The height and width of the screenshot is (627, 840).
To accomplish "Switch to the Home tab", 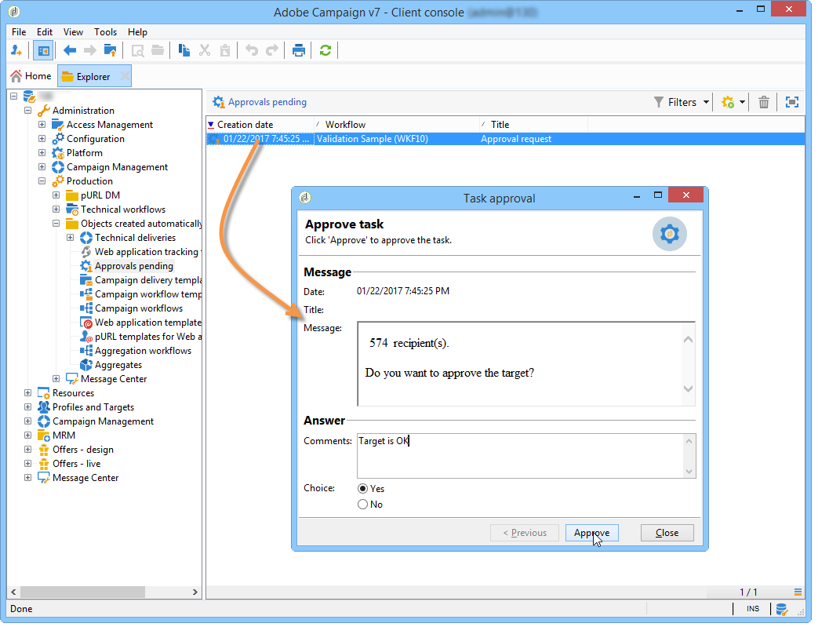I will coord(31,76).
